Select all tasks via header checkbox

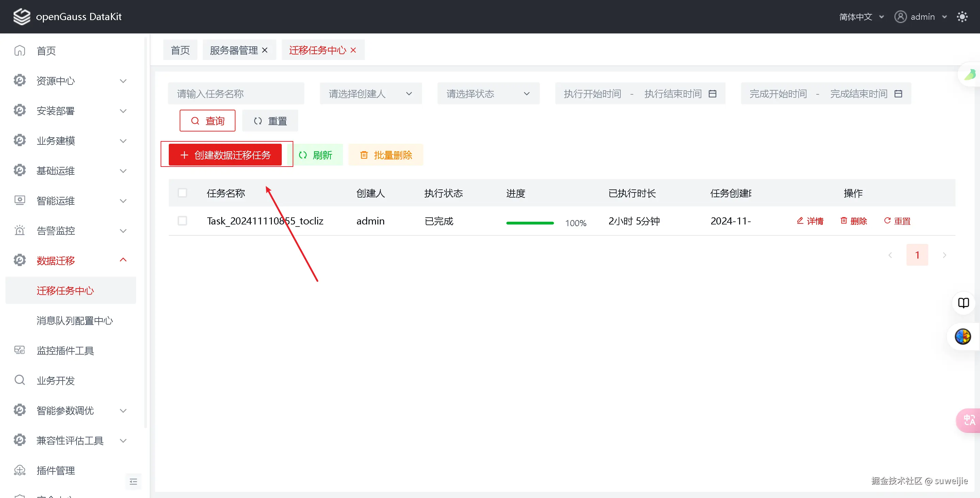coord(183,193)
